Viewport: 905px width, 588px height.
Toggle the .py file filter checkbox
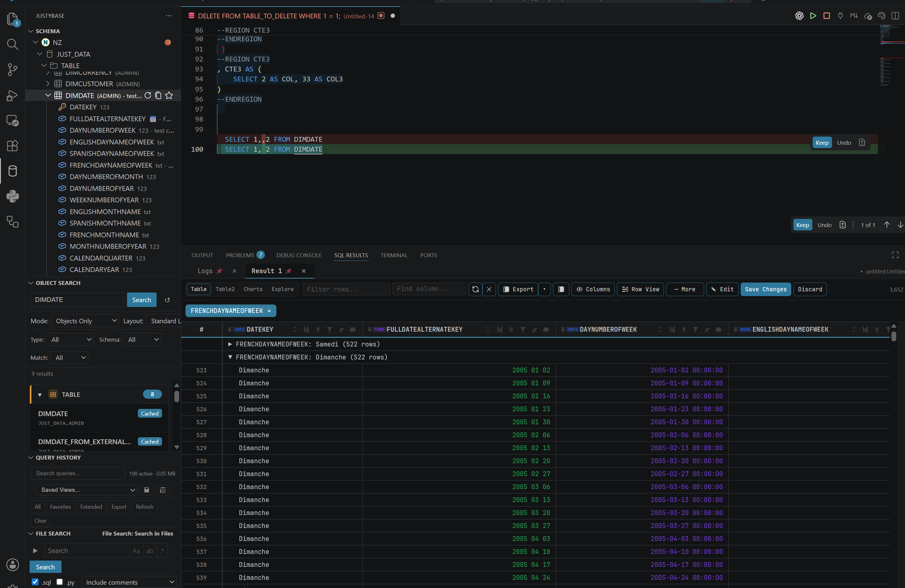[59, 582]
